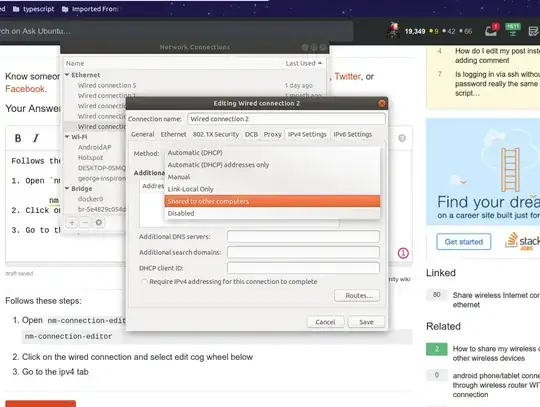Screen dimensions: 540x407
Task: Open the achievements trophy icon
Action: 512,30
